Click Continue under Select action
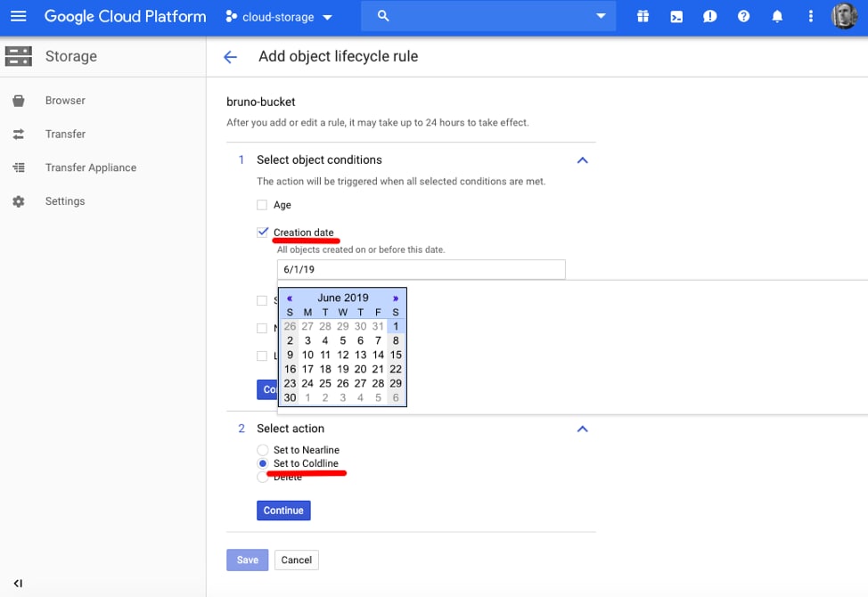The width and height of the screenshot is (868, 597). click(x=283, y=511)
